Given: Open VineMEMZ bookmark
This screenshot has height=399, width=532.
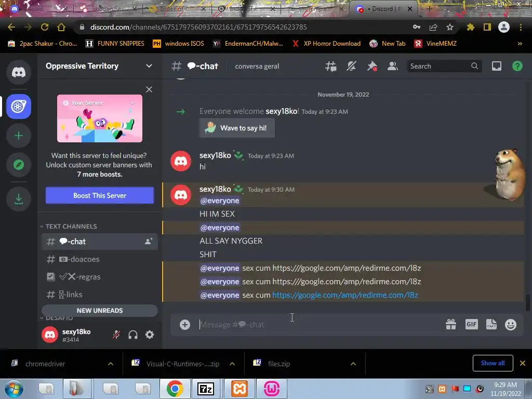Looking at the screenshot, I should [x=436, y=44].
